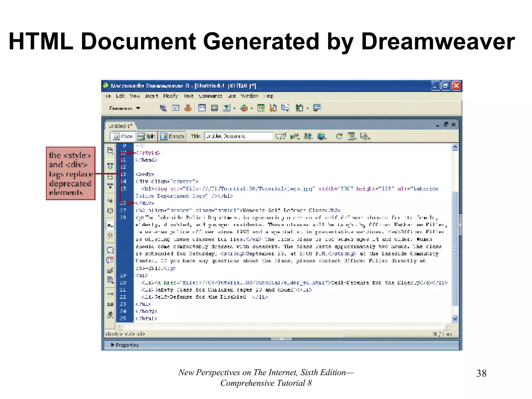The width and height of the screenshot is (532, 399).
Task: Open the Edit menu
Action: [x=120, y=96]
